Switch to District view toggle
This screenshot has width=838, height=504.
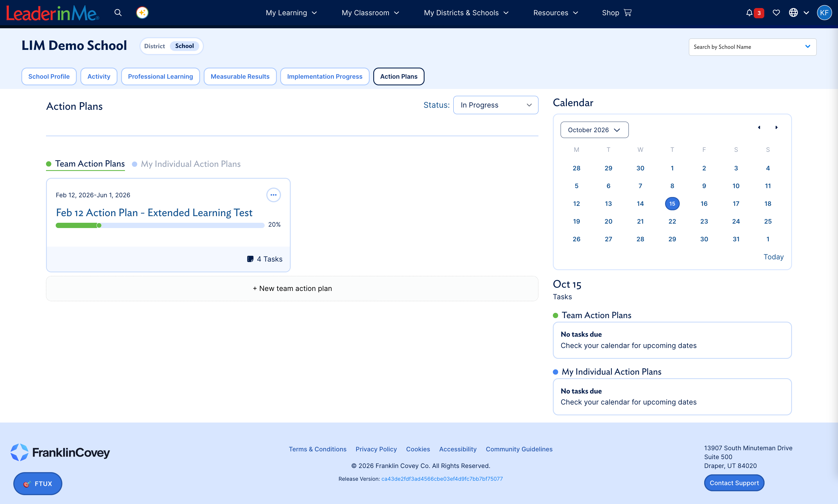coord(155,46)
